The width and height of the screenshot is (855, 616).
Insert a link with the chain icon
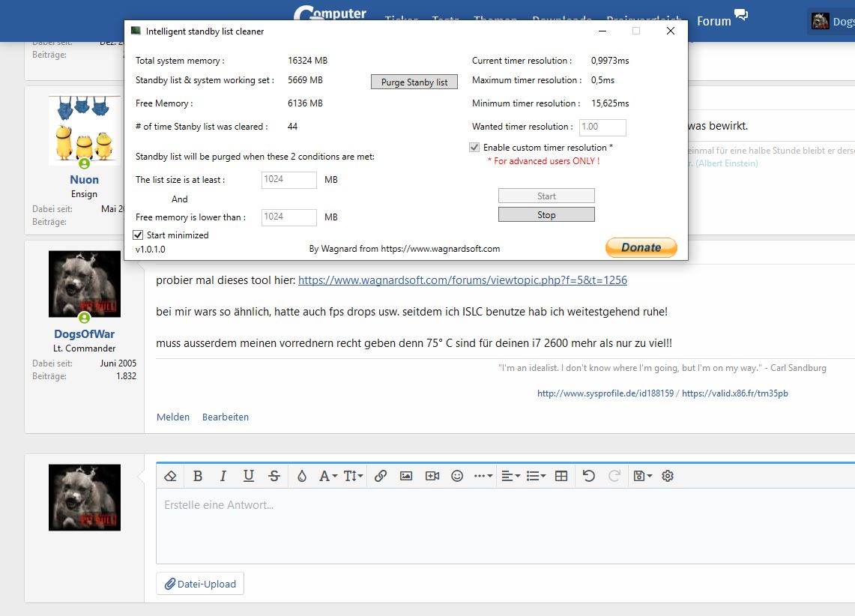[x=381, y=476]
